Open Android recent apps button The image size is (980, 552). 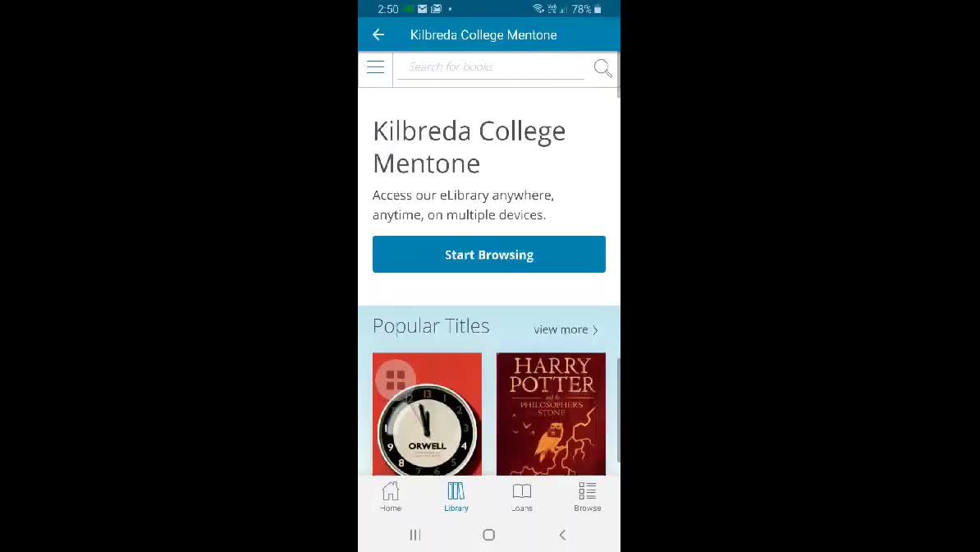point(415,535)
